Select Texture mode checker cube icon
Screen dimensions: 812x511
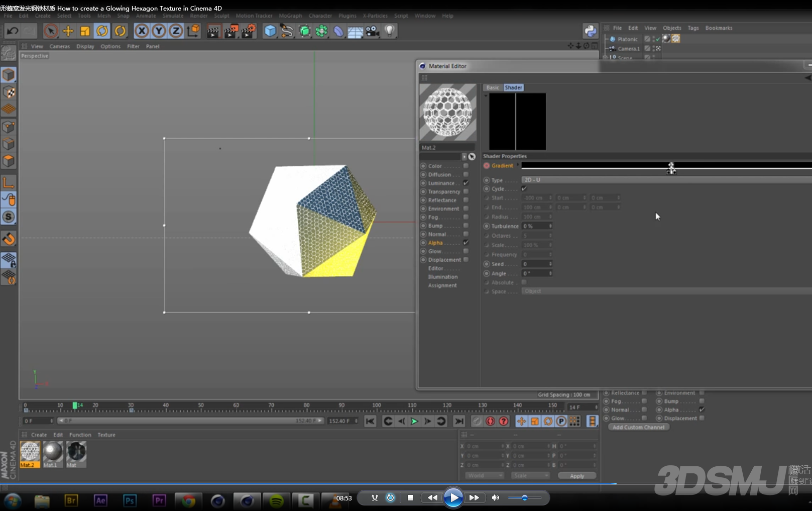pos(9,92)
